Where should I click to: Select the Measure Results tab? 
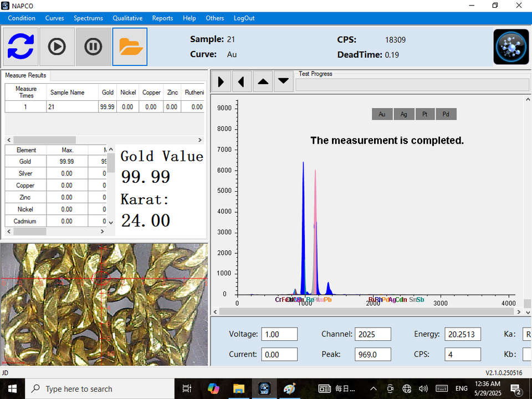[x=26, y=75]
